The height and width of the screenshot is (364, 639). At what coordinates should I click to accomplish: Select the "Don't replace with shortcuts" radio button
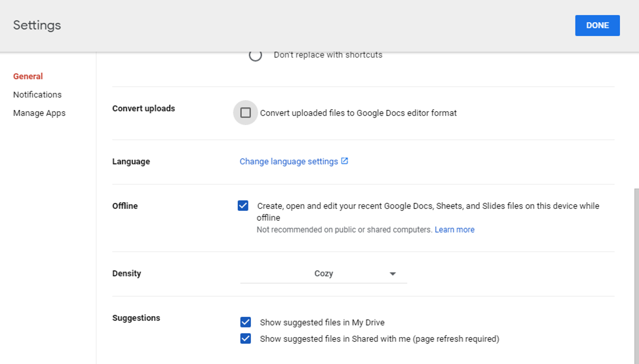(256, 56)
